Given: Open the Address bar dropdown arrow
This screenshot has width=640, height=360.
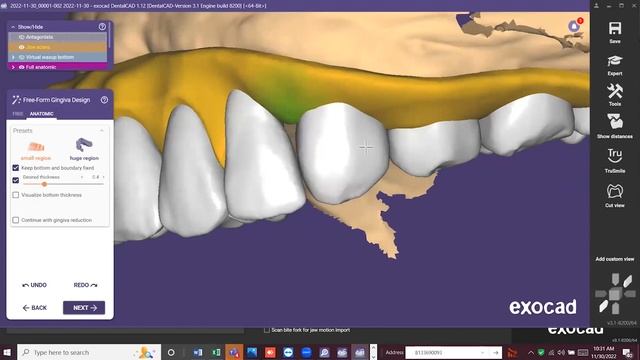Looking at the screenshot, I should (482, 352).
